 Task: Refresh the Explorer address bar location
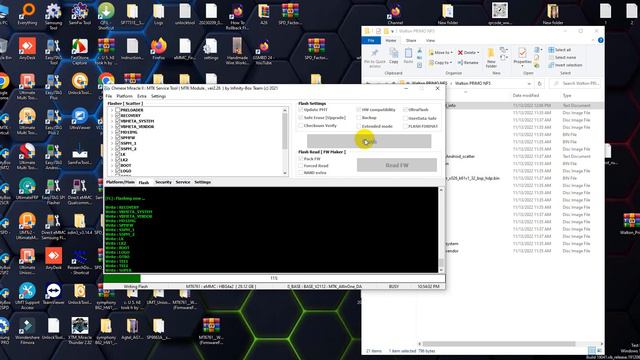click(x=540, y=84)
